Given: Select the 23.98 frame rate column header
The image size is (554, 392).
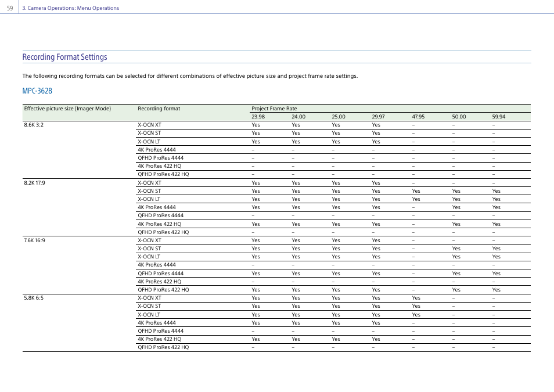Looking at the screenshot, I should coord(258,117).
